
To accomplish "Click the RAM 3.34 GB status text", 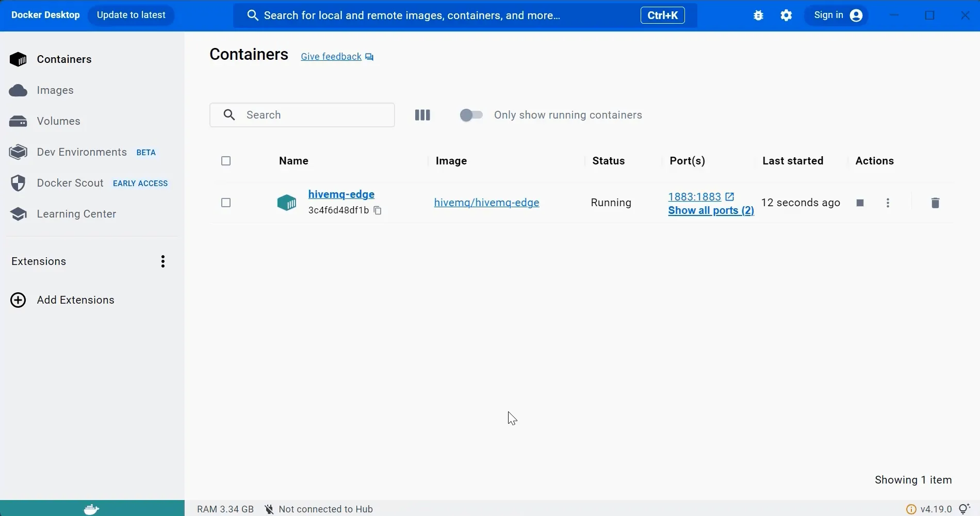I will pos(225,509).
